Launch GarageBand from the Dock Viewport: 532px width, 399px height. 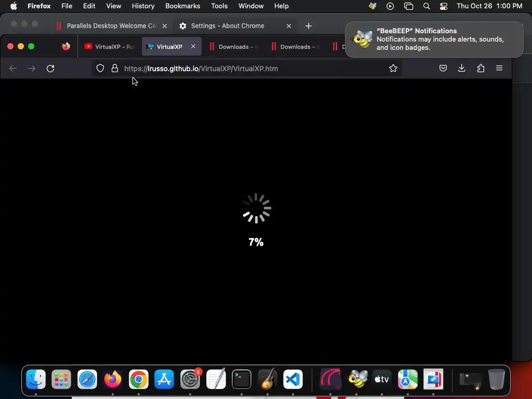pos(268,379)
